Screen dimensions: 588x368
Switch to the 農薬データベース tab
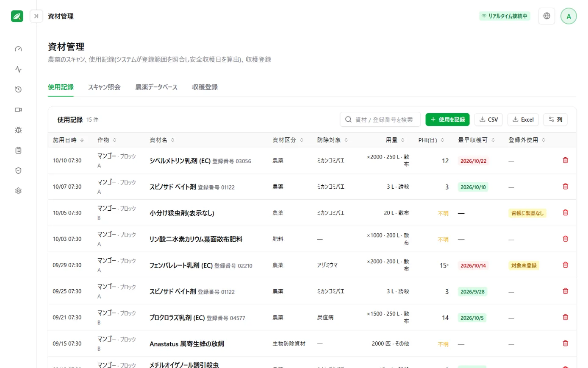156,87
